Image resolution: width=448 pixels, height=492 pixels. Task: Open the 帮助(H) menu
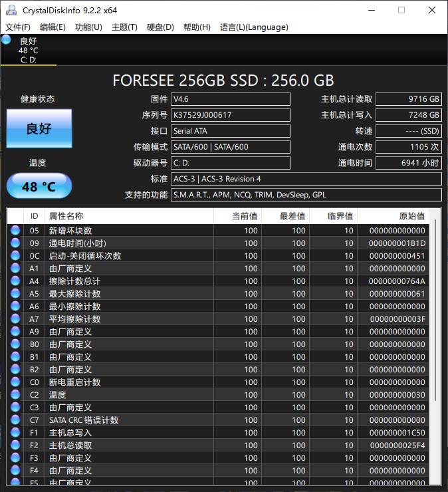tap(197, 27)
